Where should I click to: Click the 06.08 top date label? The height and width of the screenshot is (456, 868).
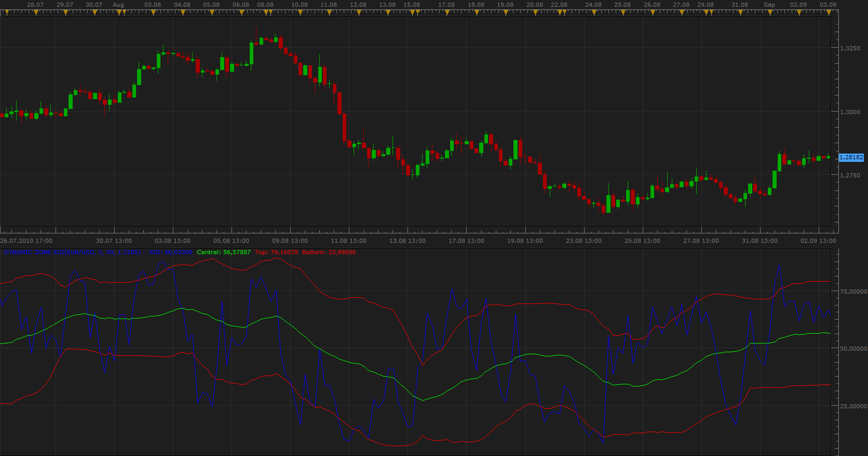pos(241,5)
